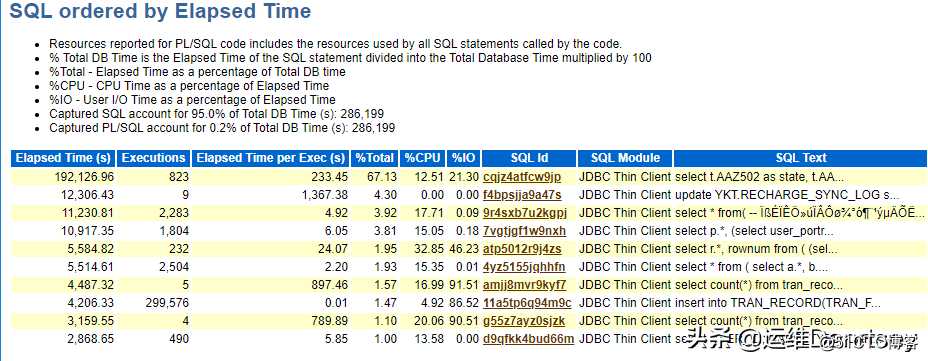Click the '%CPU - CPU Time' bullet
Image resolution: width=928 pixels, height=361 pixels.
189,86
